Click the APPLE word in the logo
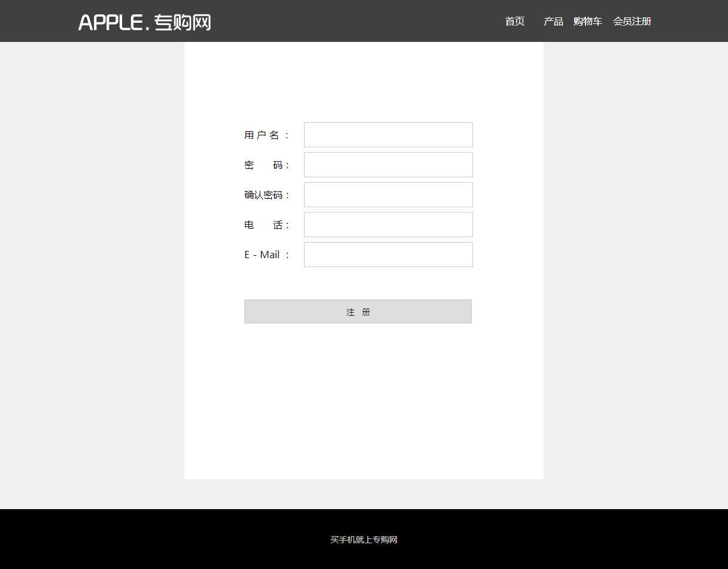Screen dimensions: 728x569 point(110,23)
